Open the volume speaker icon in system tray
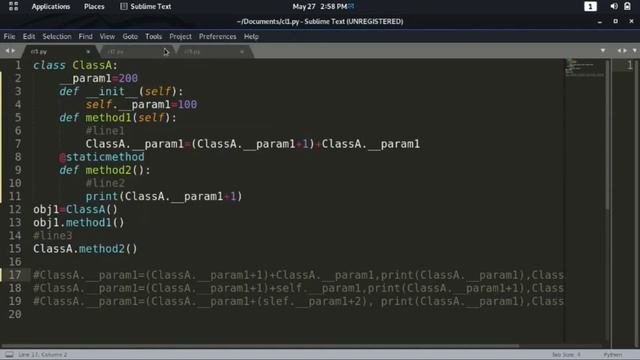The image size is (640, 360). point(613,6)
